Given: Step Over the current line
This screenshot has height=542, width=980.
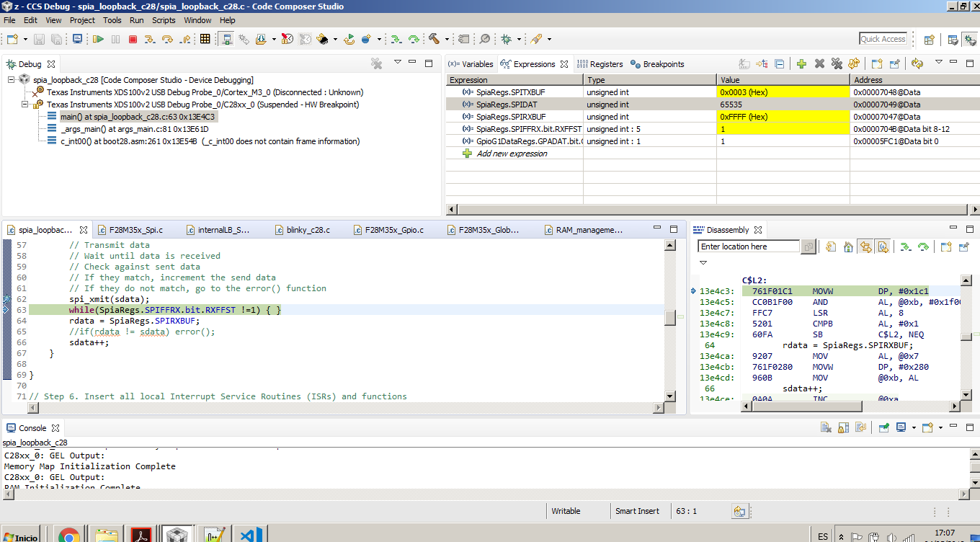Looking at the screenshot, I should [x=167, y=40].
